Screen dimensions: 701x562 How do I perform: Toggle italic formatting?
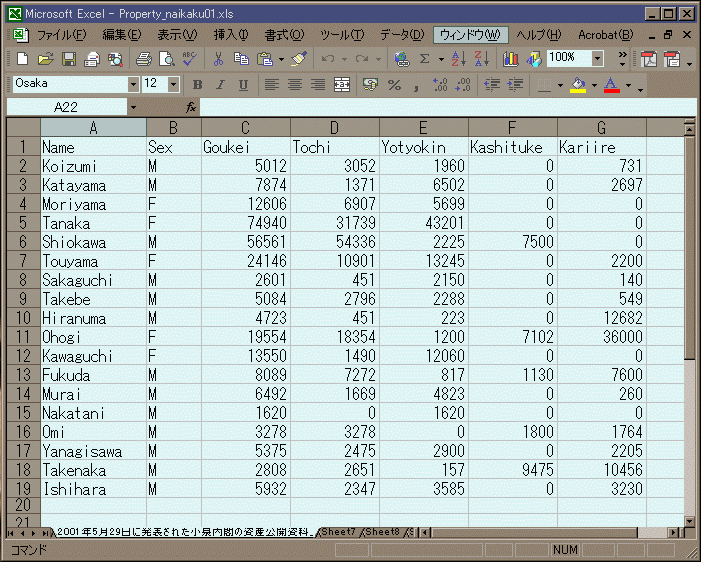click(x=220, y=85)
